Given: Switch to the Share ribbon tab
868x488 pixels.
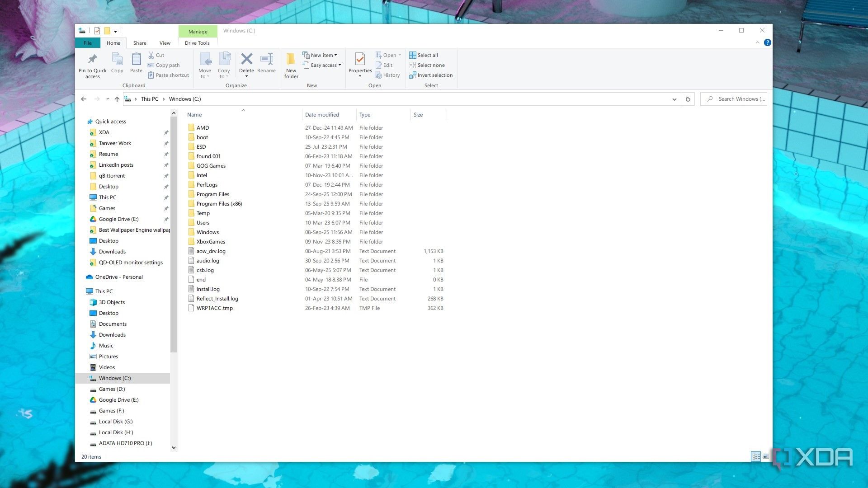Looking at the screenshot, I should (140, 43).
